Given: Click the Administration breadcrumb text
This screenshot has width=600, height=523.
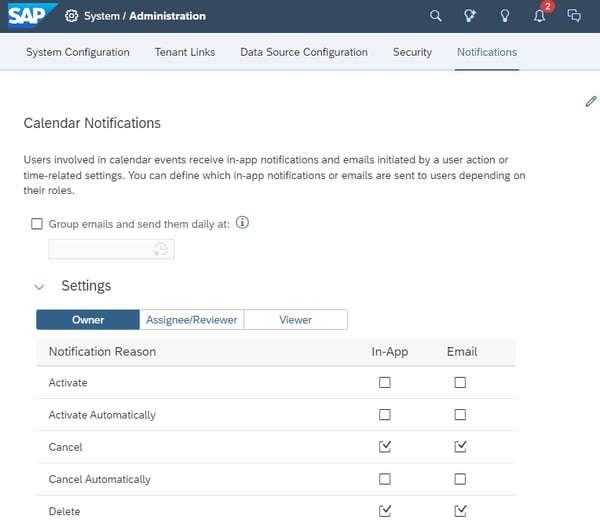Looking at the screenshot, I should point(167,16).
